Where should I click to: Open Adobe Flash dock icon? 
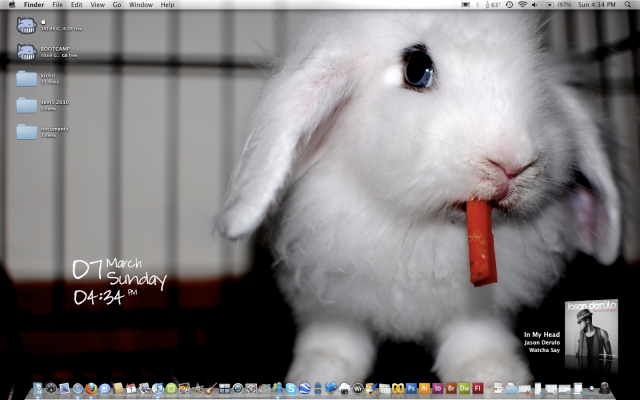tap(478, 388)
